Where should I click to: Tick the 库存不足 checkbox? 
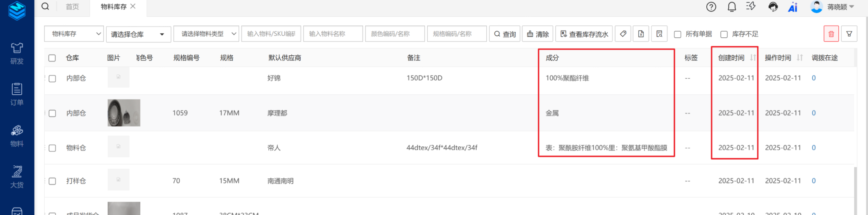click(724, 35)
